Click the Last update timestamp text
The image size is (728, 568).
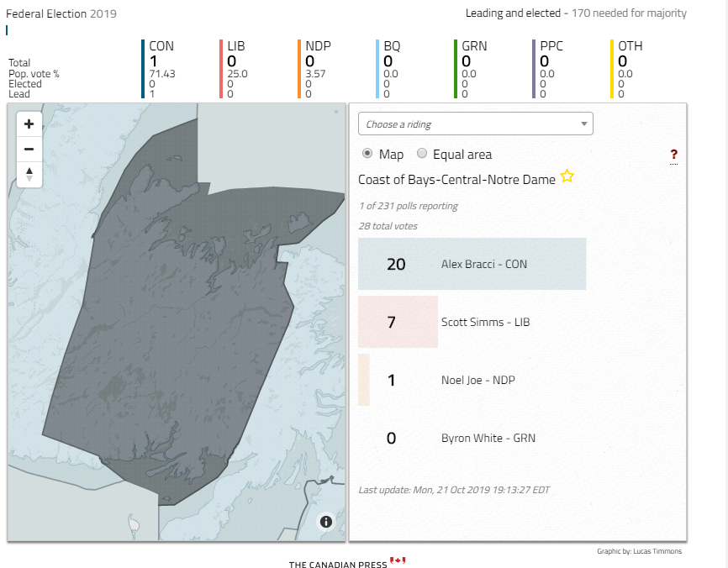[x=454, y=490]
